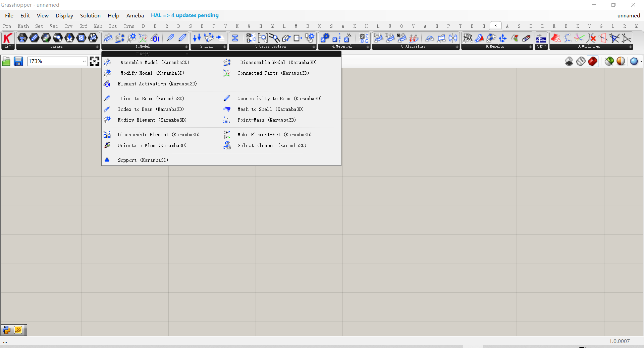Select Disassemble Model (Karamba3D) from the dropdown list
This screenshot has width=644, height=348.
278,62
